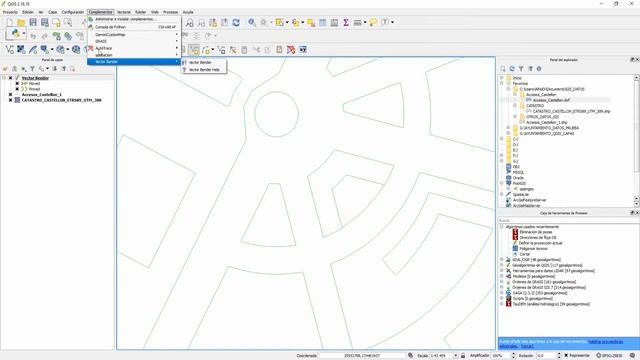Click the paste features clipboard icon
Image resolution: width=640 pixels, height=360 pixels.
[x=279, y=50]
